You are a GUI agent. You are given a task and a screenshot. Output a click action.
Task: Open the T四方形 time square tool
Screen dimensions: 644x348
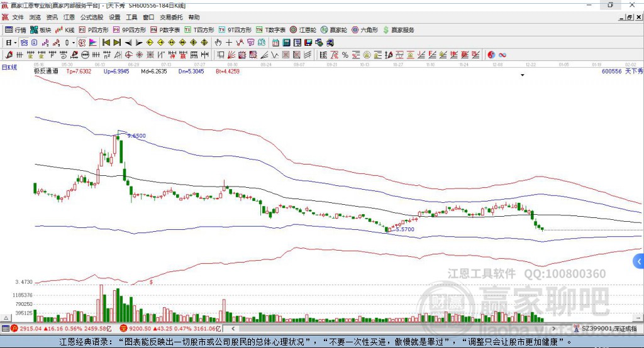point(199,30)
